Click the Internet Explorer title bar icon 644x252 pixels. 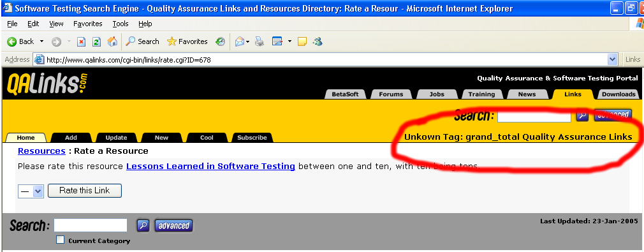click(x=8, y=8)
